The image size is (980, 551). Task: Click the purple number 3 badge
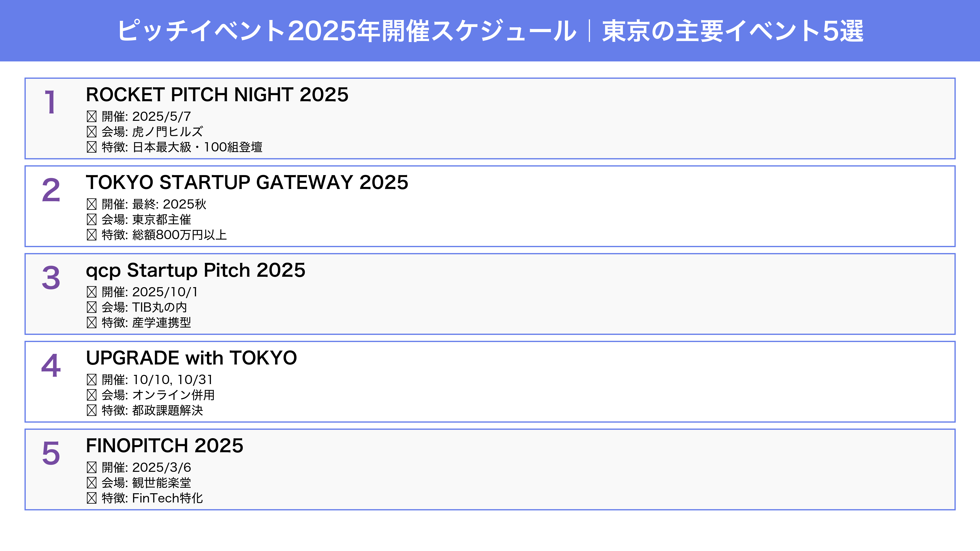51,278
